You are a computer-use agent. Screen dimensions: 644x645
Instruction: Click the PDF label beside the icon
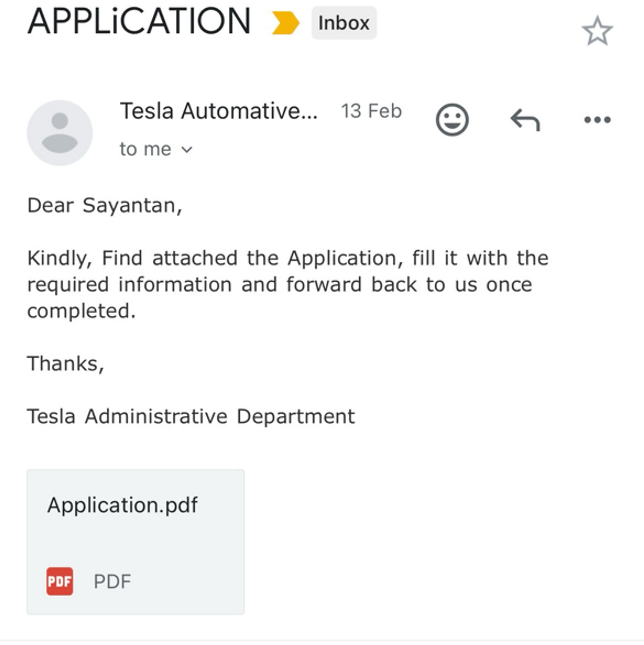pos(112,580)
